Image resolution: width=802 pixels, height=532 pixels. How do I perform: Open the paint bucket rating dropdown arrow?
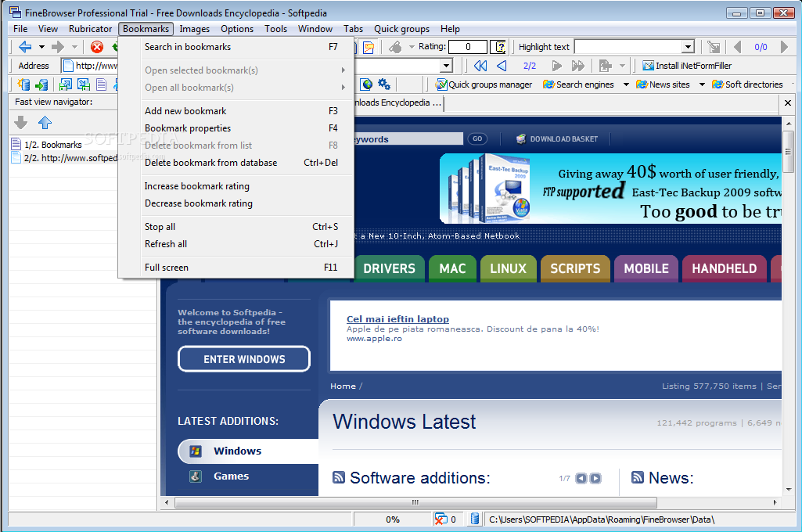point(412,47)
